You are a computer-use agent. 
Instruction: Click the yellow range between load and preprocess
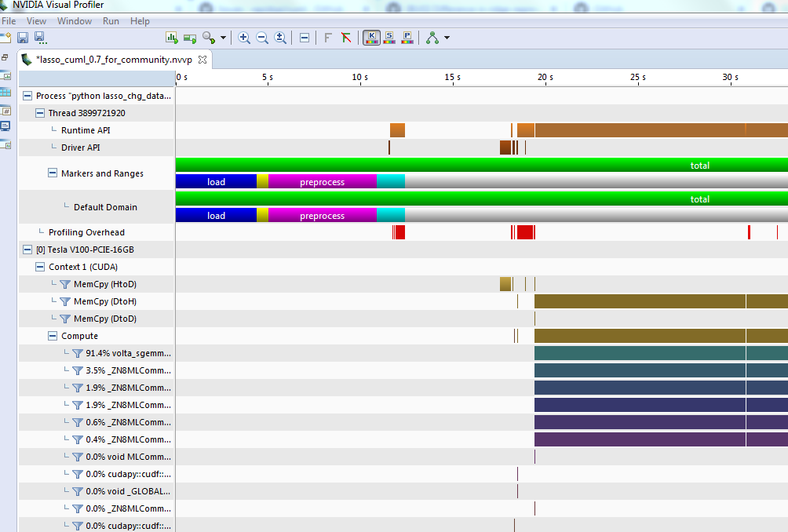click(x=262, y=182)
